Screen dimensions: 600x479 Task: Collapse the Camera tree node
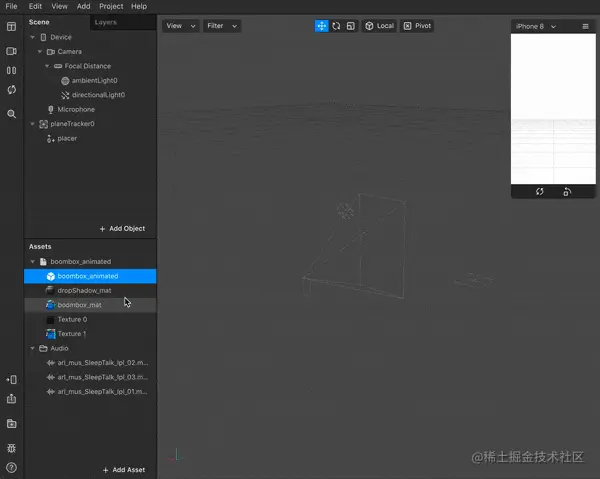tap(40, 51)
